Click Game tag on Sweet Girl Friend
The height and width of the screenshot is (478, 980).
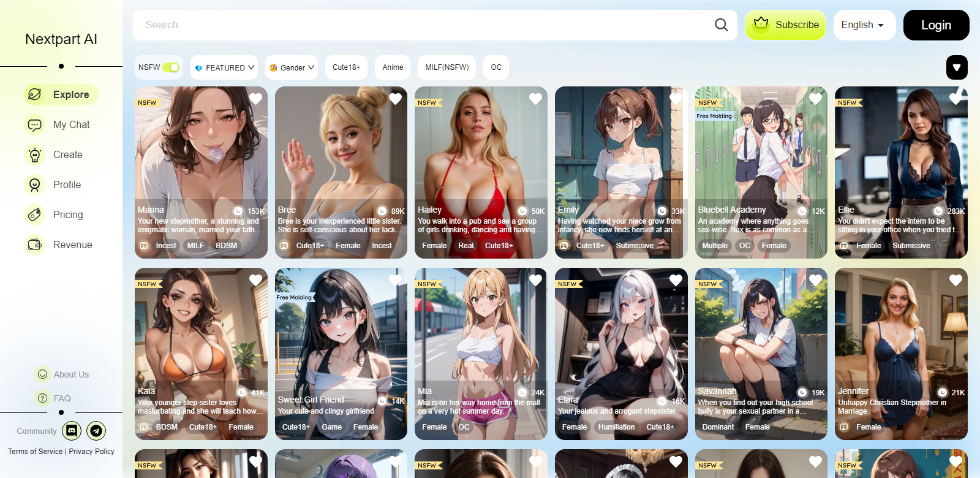pos(332,427)
